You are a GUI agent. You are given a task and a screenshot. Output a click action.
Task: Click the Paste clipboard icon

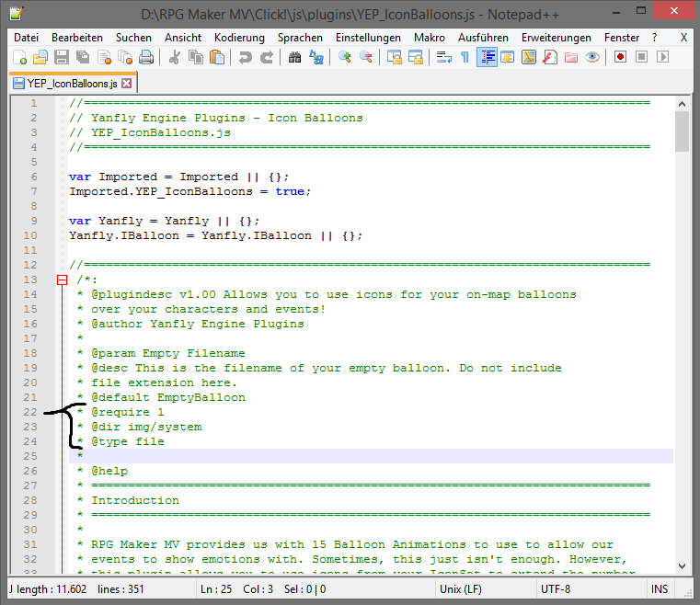click(217, 57)
